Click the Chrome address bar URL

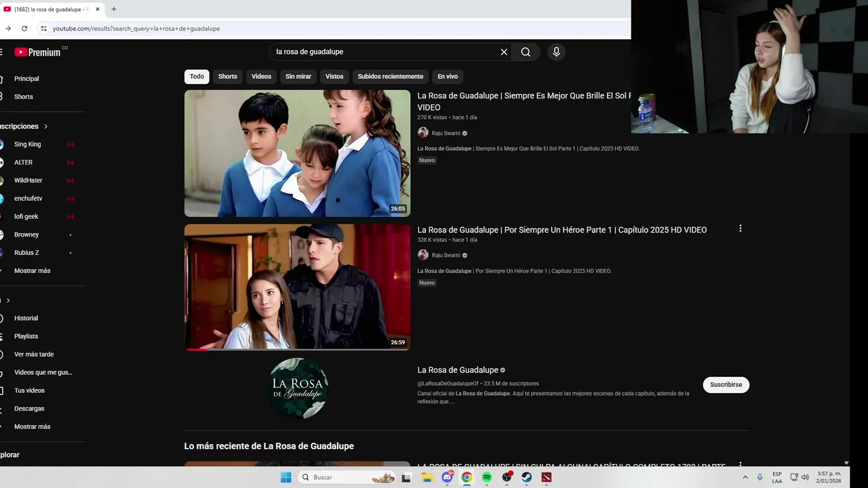click(x=136, y=28)
